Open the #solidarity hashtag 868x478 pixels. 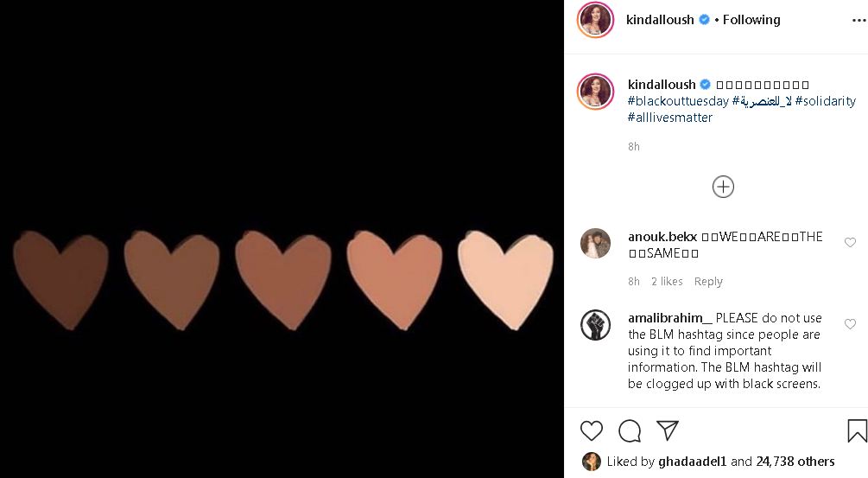click(x=826, y=101)
